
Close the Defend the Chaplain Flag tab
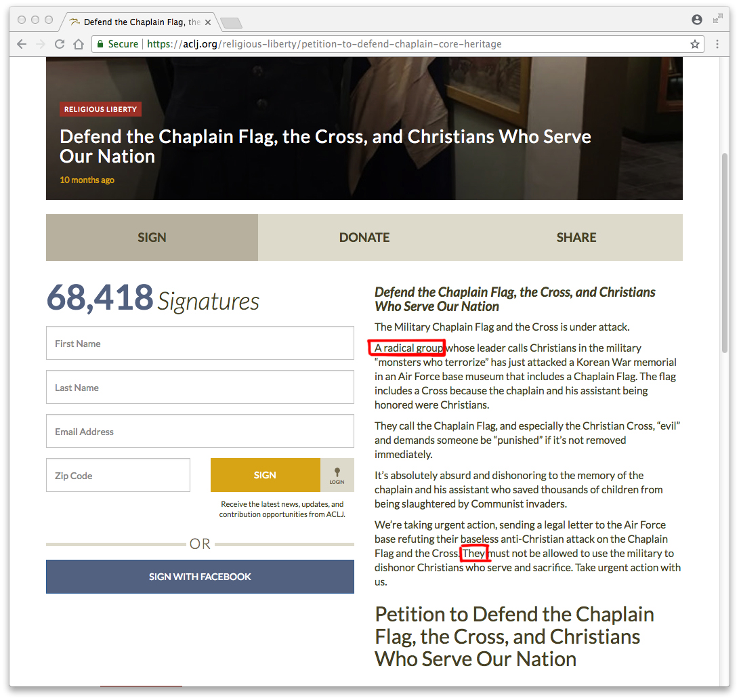(208, 22)
